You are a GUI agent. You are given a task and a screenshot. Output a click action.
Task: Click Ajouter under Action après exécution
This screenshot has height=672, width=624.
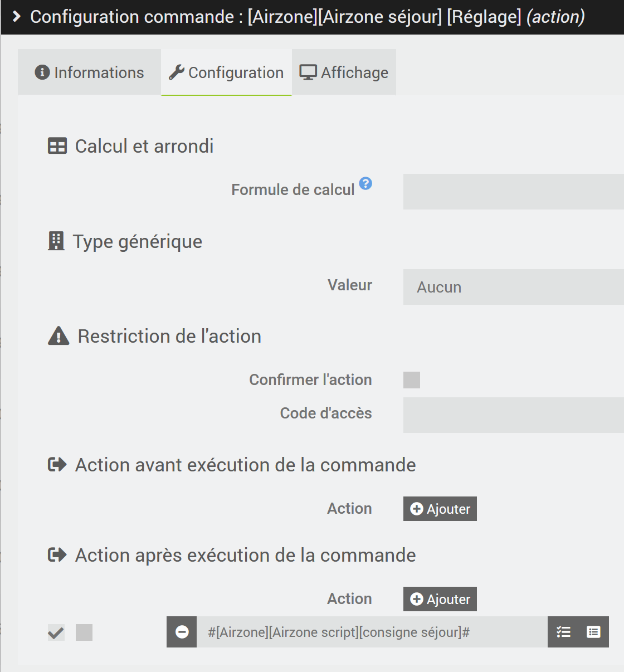pos(440,598)
